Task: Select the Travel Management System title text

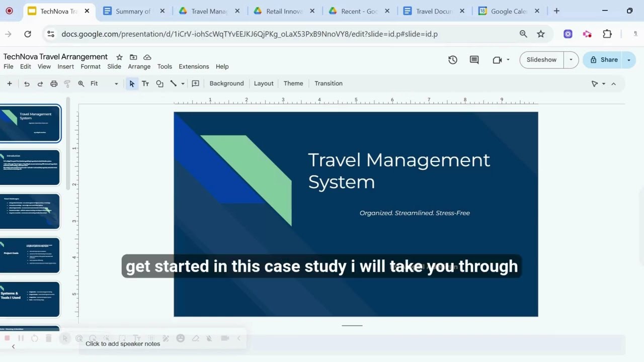Action: pyautogui.click(x=398, y=170)
